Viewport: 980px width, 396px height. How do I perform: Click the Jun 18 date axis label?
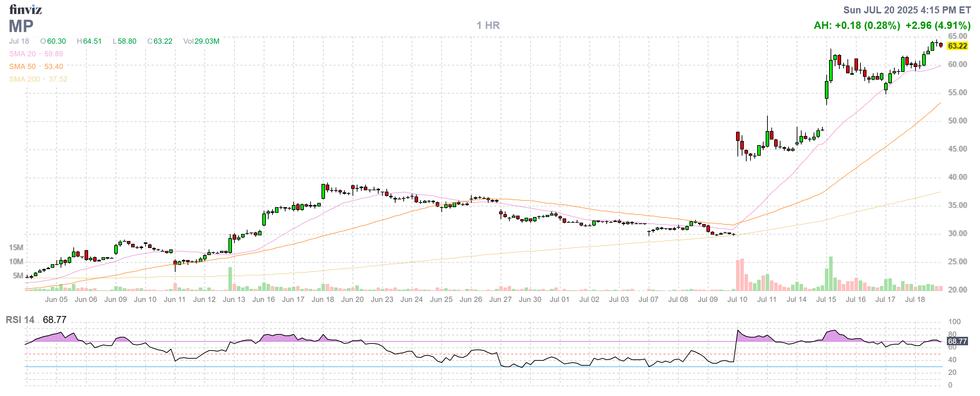pyautogui.click(x=323, y=299)
